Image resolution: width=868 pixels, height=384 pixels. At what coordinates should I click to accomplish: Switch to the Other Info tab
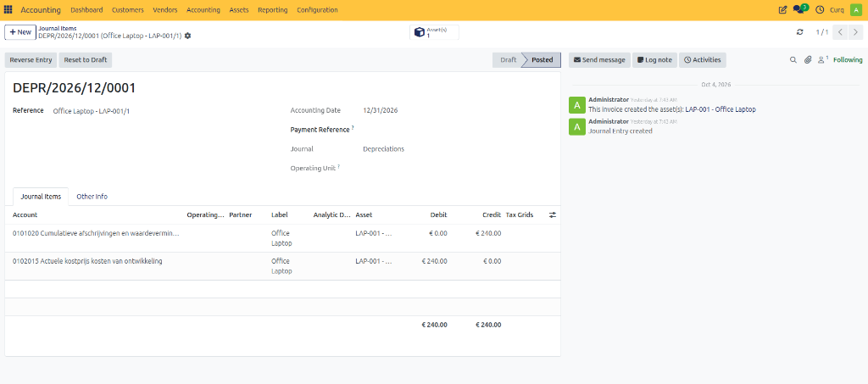click(92, 197)
